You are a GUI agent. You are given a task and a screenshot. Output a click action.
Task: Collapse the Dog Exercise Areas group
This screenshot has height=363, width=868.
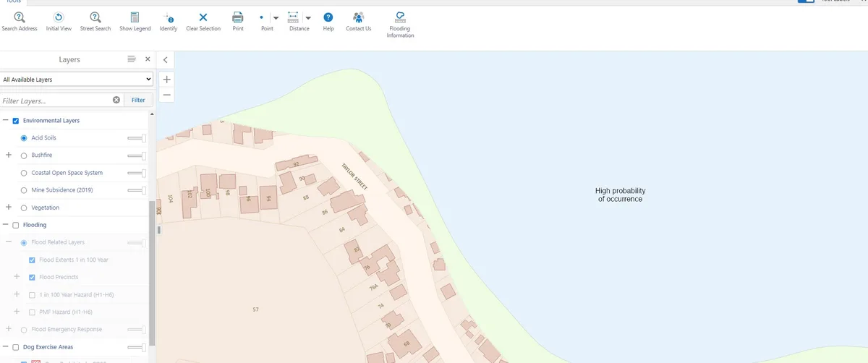tap(6, 347)
